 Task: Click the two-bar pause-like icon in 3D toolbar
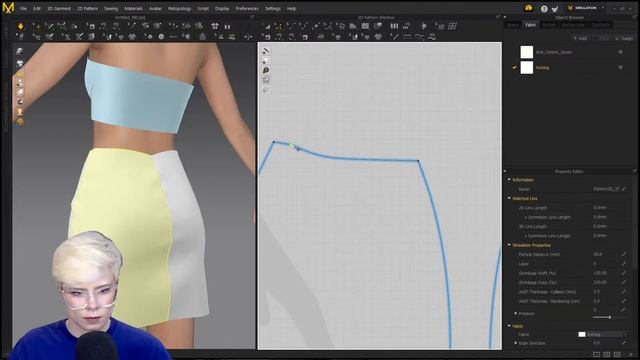click(x=227, y=27)
